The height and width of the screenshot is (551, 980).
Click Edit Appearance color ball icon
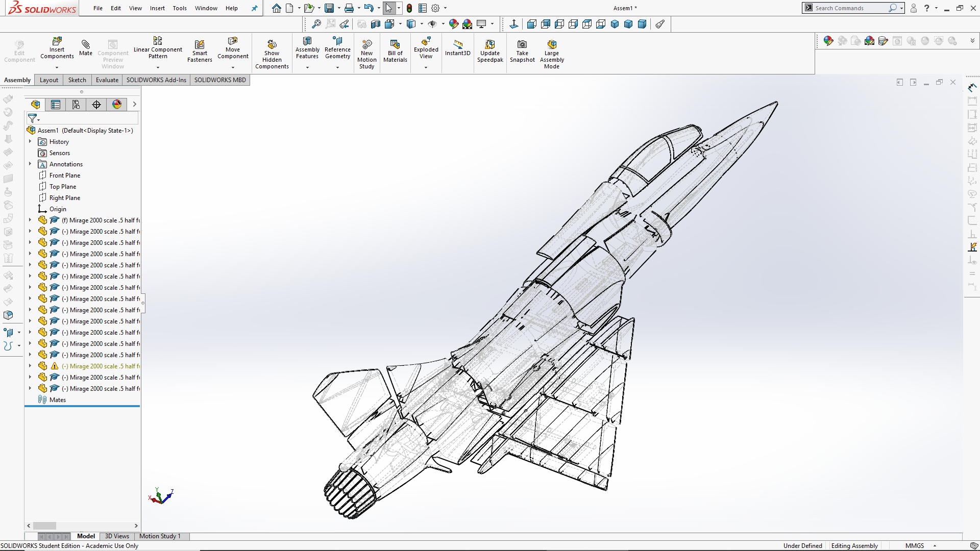(x=454, y=24)
